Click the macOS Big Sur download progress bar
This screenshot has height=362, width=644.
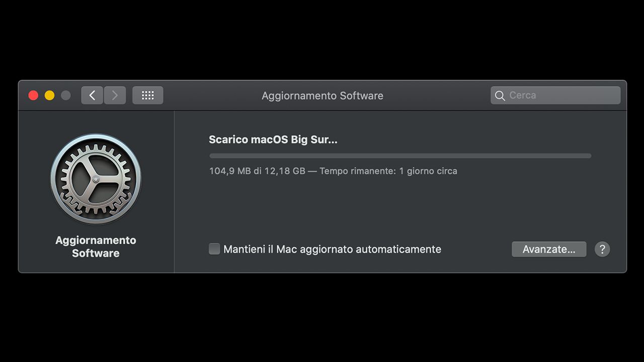pos(400,156)
